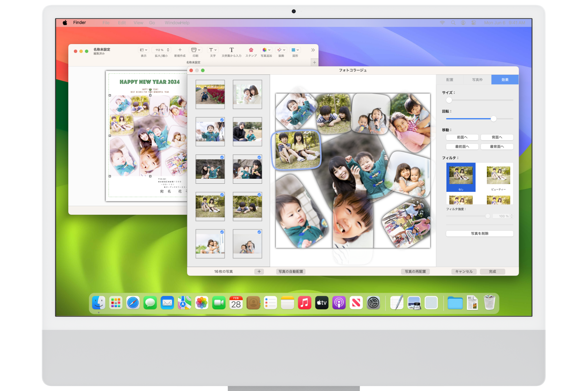Open the 文字 text dropdown
588x391 pixels.
(x=213, y=50)
